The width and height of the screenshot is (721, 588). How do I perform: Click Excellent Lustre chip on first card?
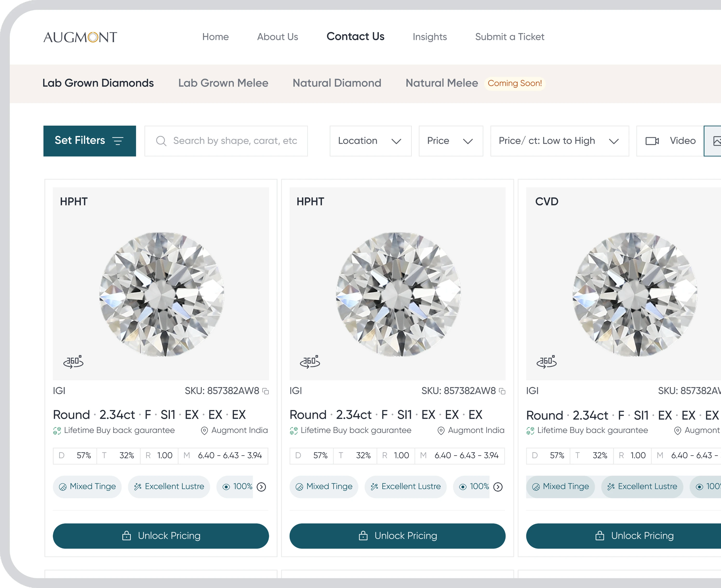(169, 487)
